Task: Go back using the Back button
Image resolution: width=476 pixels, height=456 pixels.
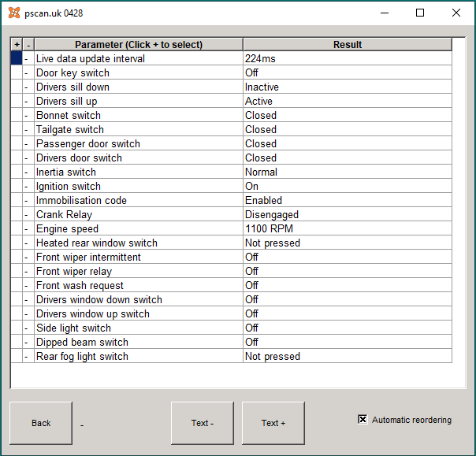Action: click(41, 423)
